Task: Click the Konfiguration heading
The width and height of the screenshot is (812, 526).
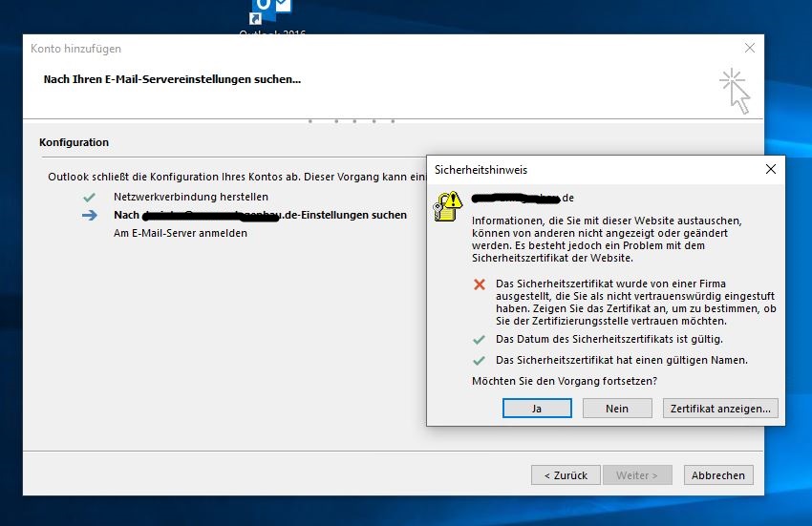Action: click(x=75, y=142)
